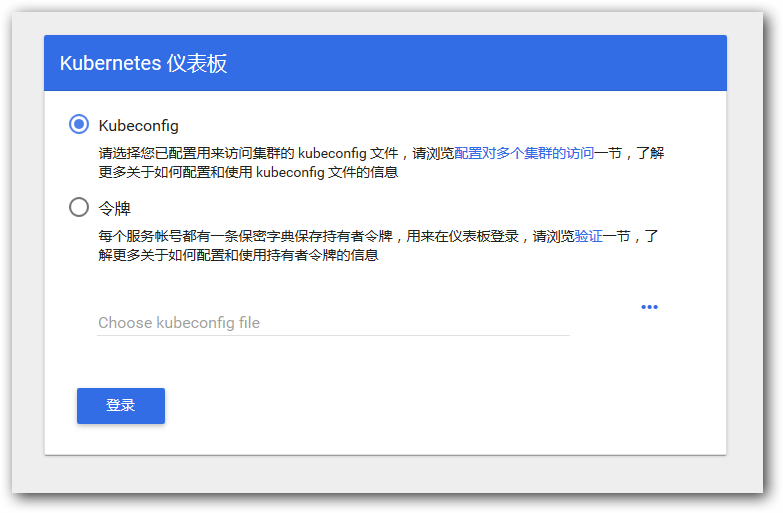Click the Kubeconfig option label text
783x513 pixels.
tap(138, 125)
